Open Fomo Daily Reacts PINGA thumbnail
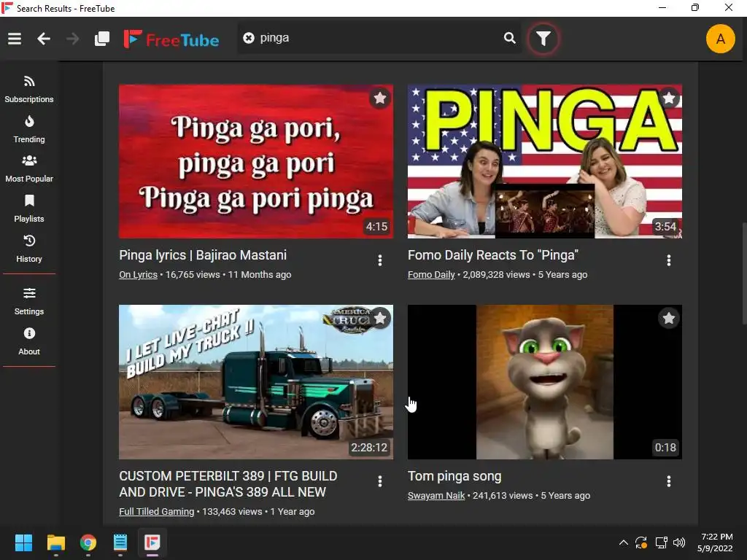This screenshot has height=560, width=747. (544, 161)
